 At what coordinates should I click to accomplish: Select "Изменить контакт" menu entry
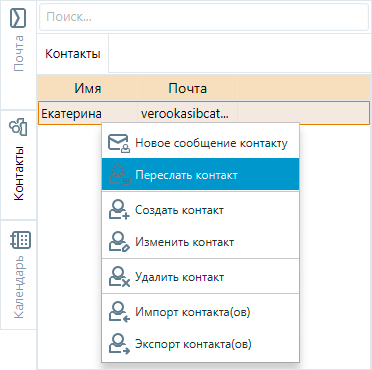(x=200, y=242)
